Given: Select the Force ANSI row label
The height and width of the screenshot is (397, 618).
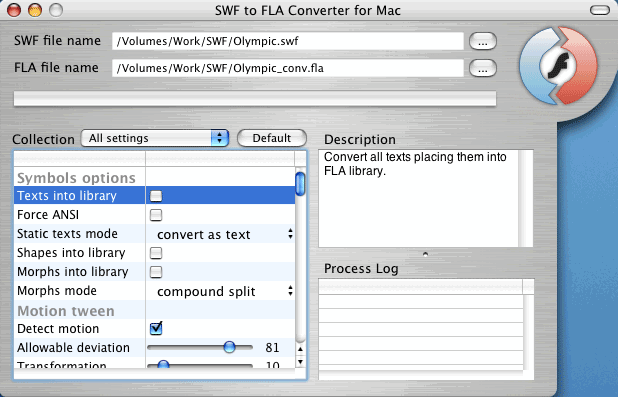Looking at the screenshot, I should pyautogui.click(x=48, y=215).
